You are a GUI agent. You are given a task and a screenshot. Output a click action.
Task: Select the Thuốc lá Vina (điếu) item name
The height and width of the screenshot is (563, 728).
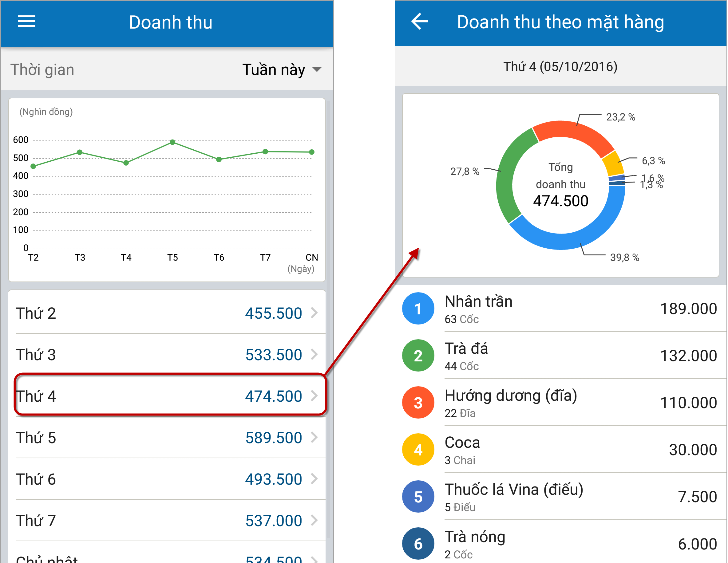click(514, 490)
